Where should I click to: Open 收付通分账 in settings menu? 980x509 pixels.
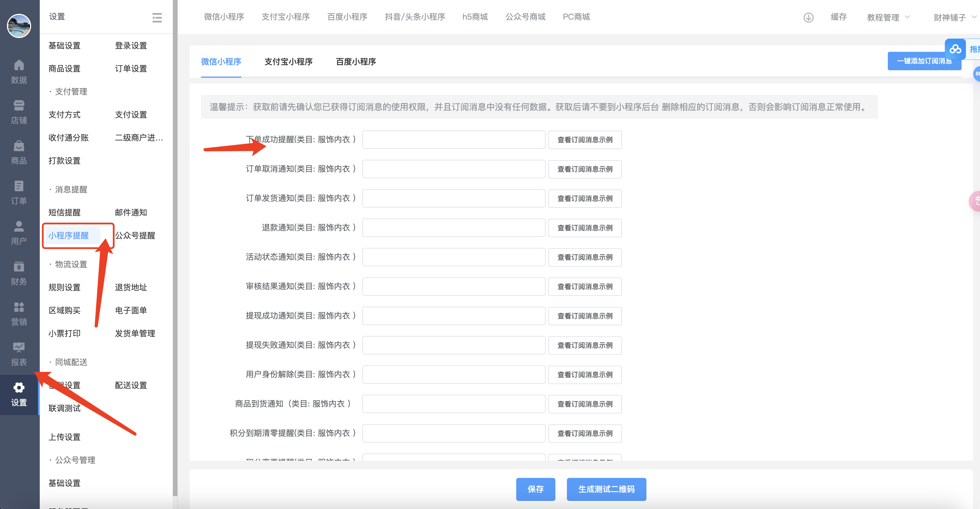tap(69, 138)
